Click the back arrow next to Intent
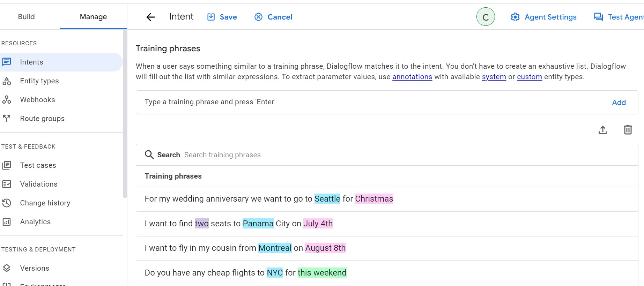 click(150, 17)
